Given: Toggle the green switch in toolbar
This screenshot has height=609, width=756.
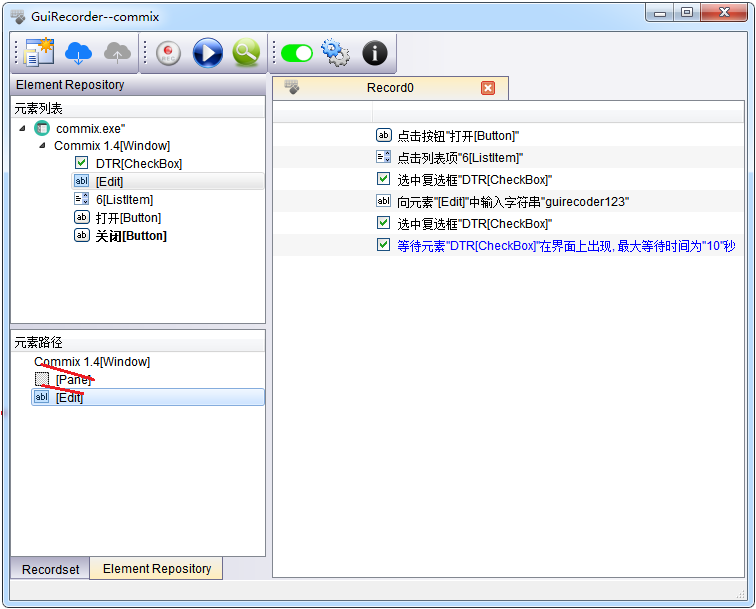Looking at the screenshot, I should tap(297, 53).
